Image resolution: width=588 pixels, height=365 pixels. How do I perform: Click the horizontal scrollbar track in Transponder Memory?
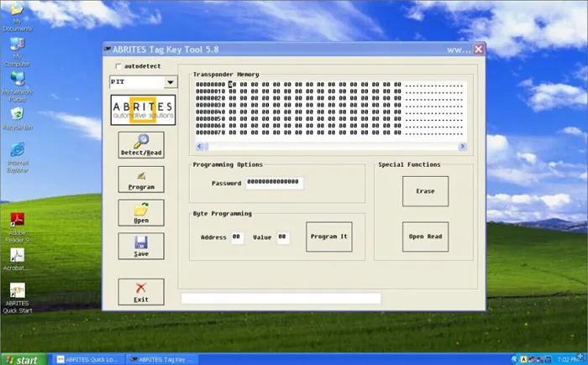331,146
